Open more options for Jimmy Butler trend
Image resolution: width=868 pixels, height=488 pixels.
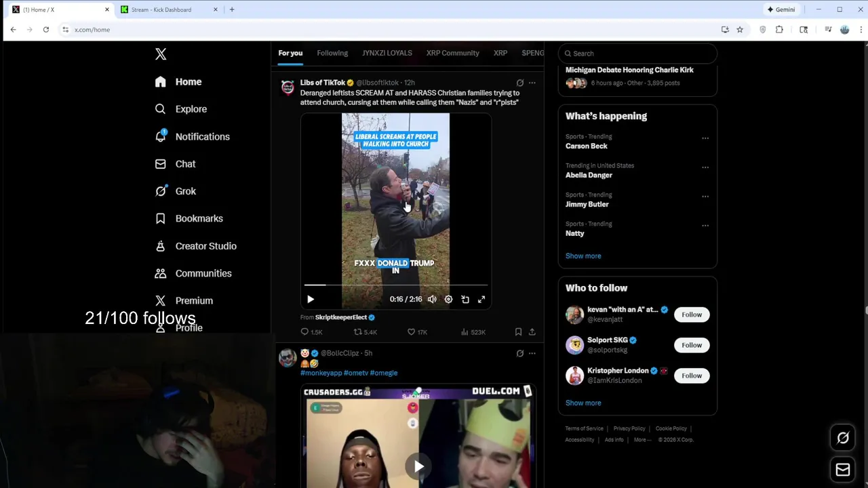point(705,197)
